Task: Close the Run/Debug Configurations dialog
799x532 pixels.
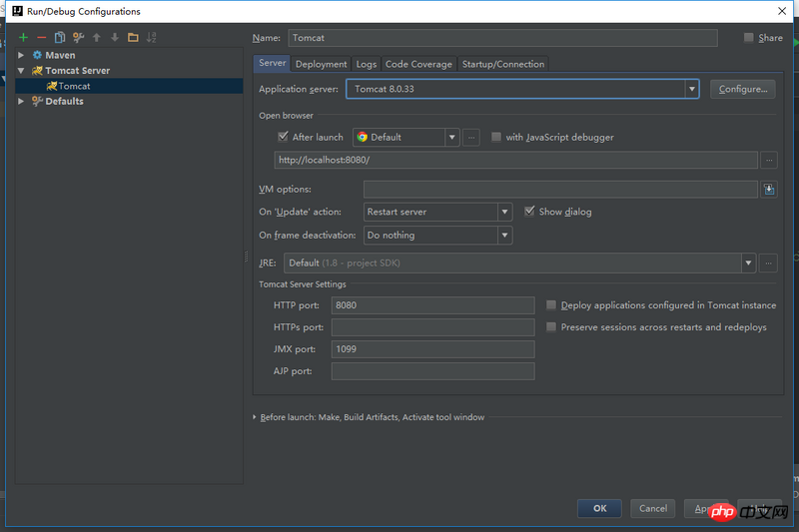Action: (x=782, y=11)
